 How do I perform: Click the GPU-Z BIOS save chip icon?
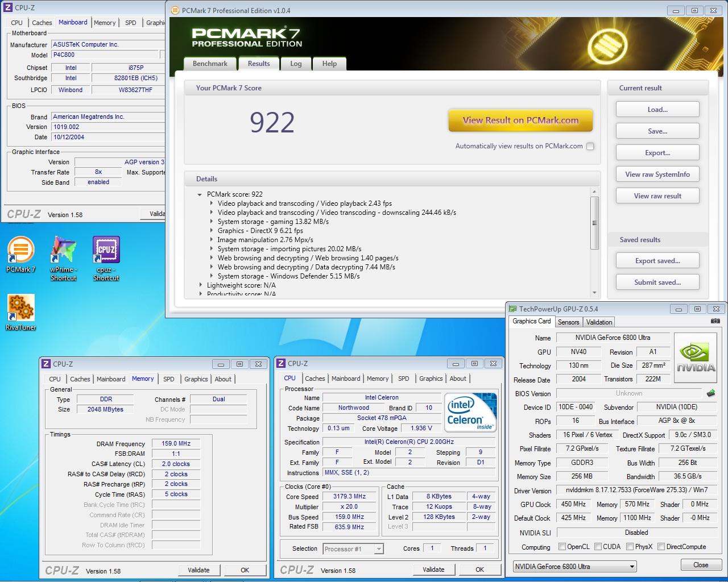coord(711,393)
